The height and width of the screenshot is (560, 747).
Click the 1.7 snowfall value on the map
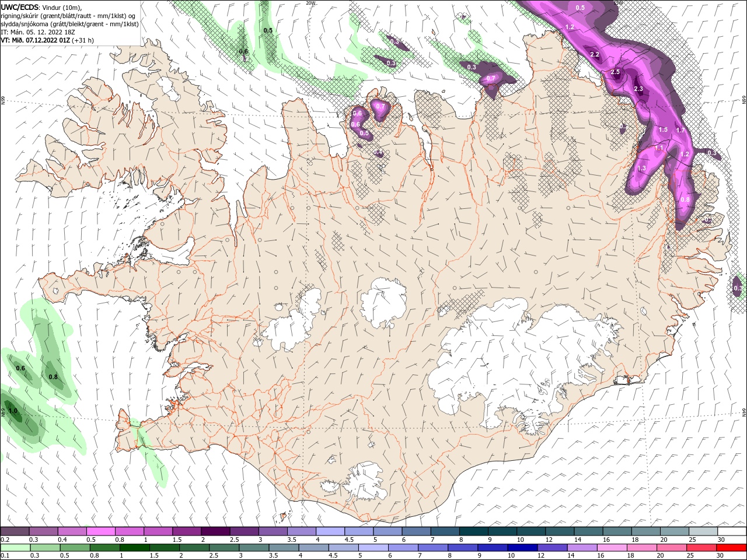(x=680, y=130)
